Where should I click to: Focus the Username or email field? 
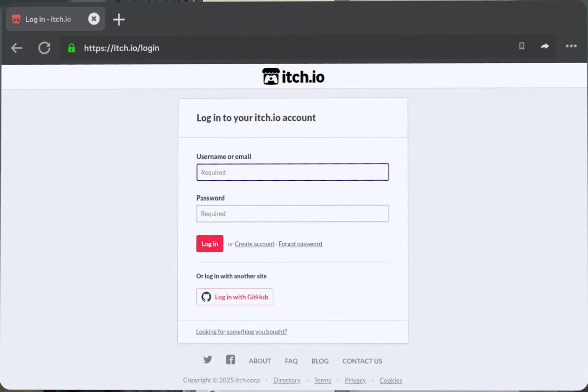(293, 172)
